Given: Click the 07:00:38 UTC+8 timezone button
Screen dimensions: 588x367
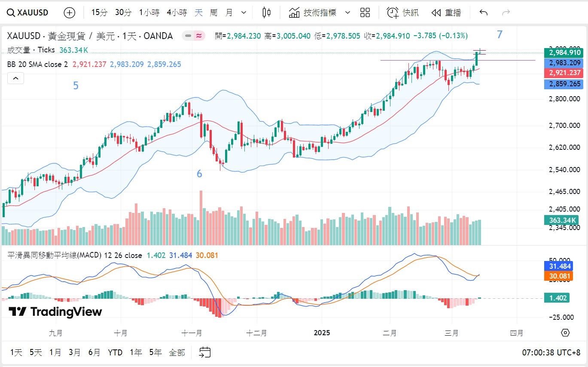Looking at the screenshot, I should pos(551,352).
